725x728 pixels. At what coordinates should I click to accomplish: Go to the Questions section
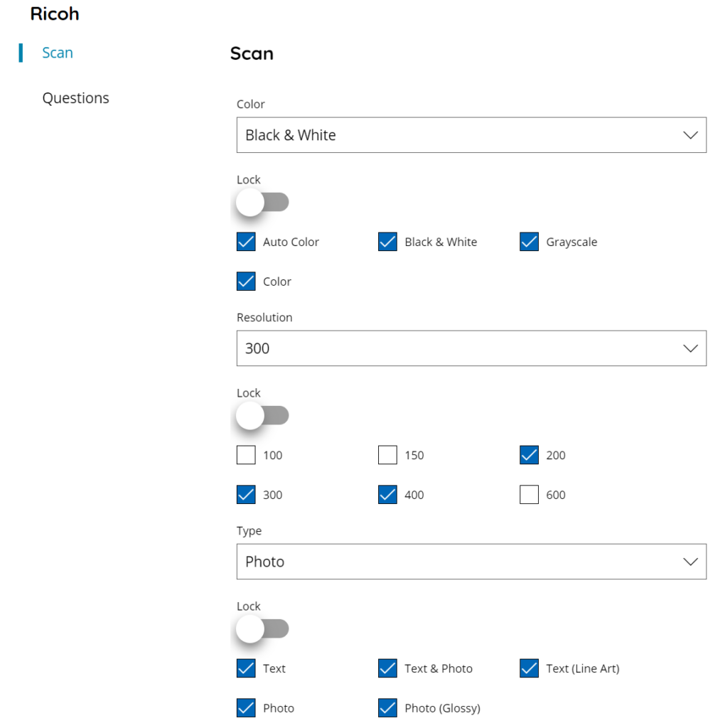75,98
